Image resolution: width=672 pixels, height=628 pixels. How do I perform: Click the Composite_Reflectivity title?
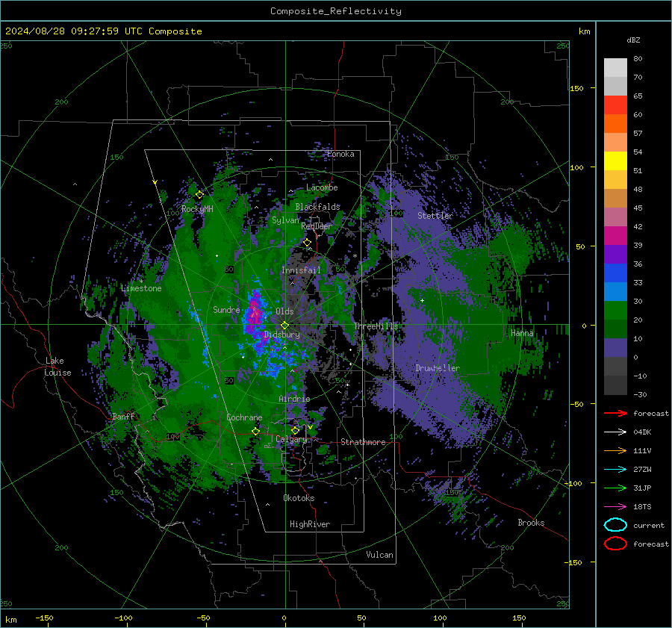pos(336,11)
